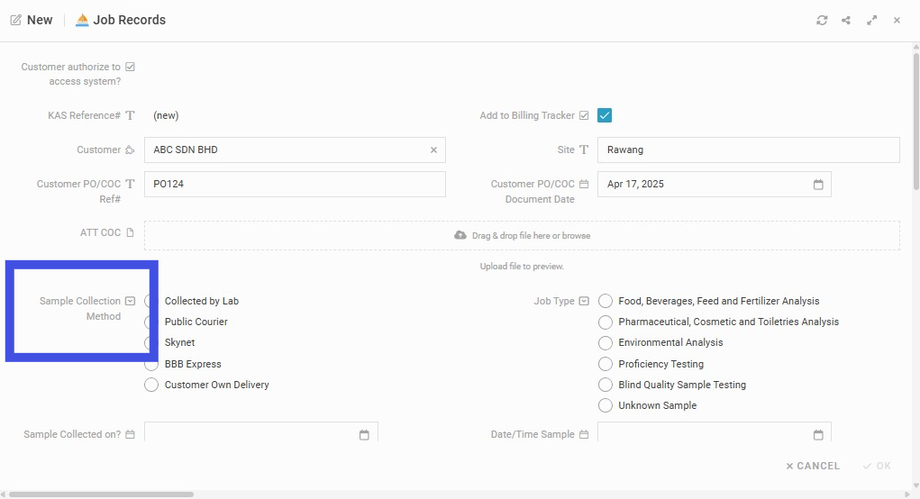Click the New header label
920x499 pixels.
tap(39, 20)
